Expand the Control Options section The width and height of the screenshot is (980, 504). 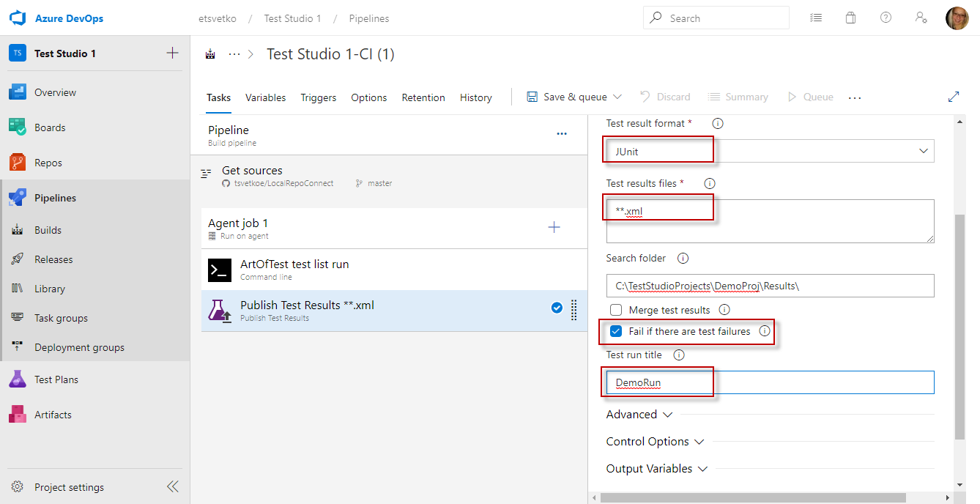[x=655, y=441]
